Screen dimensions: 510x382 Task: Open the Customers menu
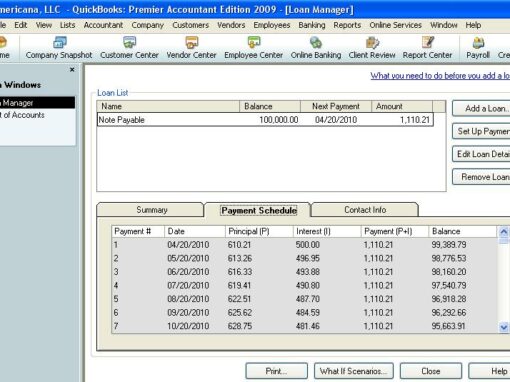point(191,25)
